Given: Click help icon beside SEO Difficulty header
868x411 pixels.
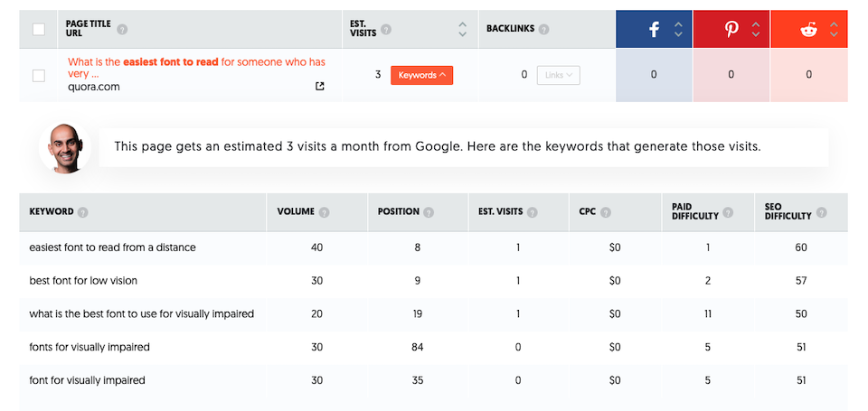Looking at the screenshot, I should (x=821, y=212).
